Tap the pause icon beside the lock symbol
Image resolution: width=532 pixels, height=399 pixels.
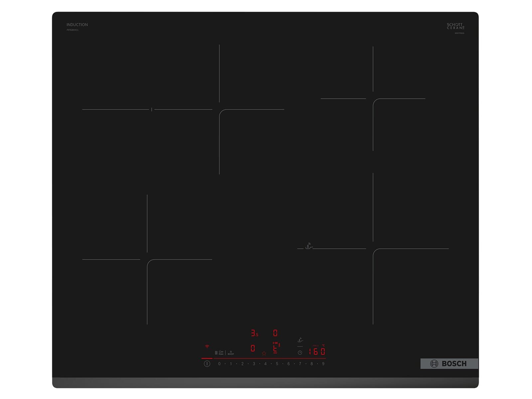pos(216,353)
